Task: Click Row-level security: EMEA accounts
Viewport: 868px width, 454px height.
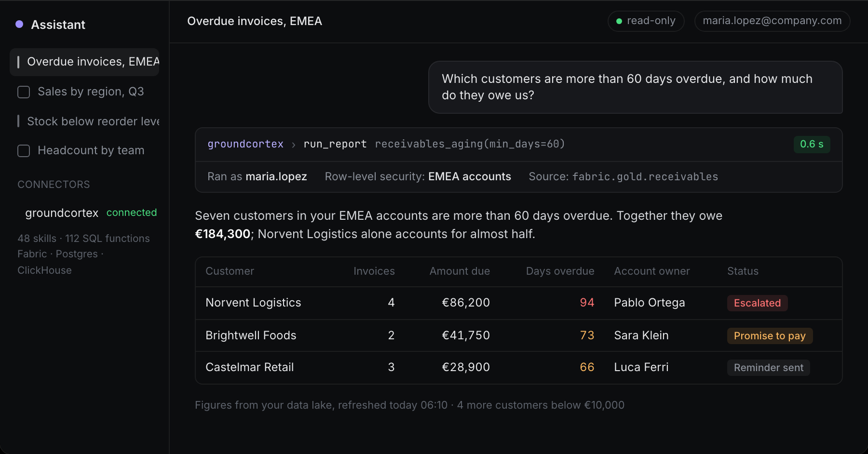Action: (x=418, y=176)
